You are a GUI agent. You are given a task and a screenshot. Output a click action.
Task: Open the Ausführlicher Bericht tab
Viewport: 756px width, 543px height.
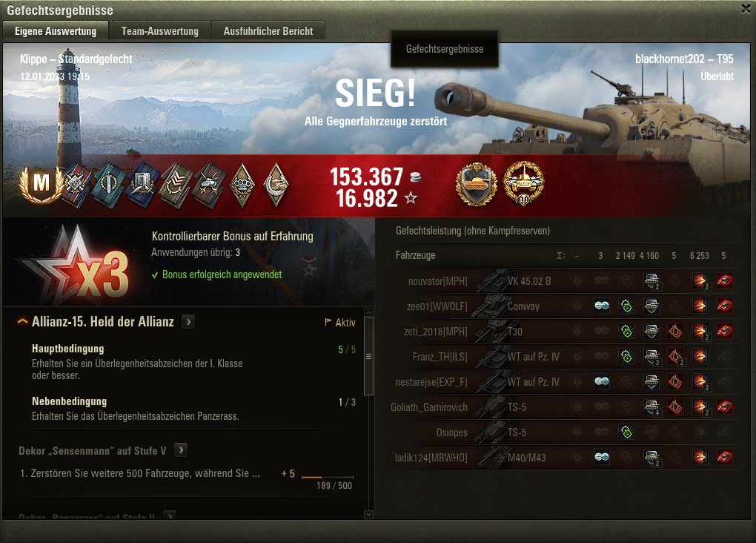[268, 31]
